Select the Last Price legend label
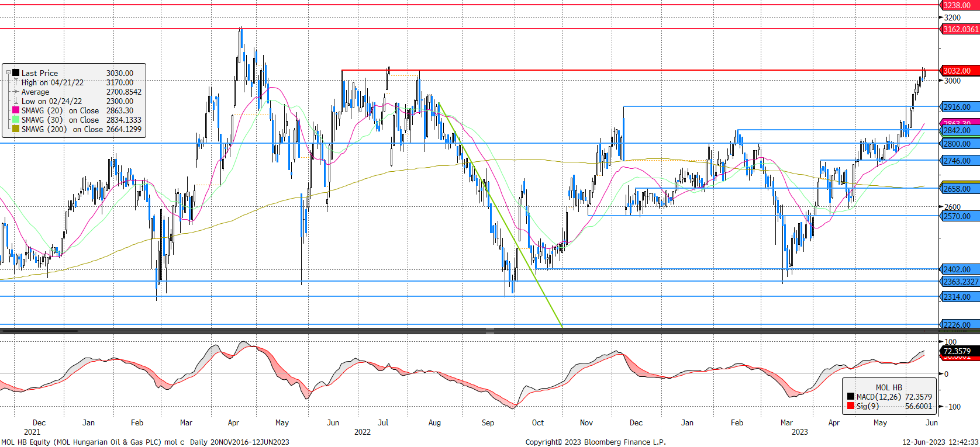980x447 pixels. (40, 73)
